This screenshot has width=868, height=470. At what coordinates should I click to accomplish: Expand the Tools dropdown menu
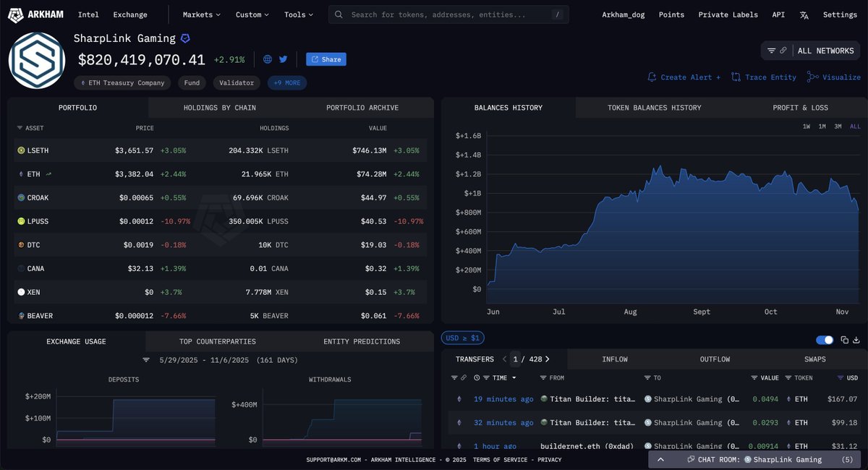[x=298, y=14]
